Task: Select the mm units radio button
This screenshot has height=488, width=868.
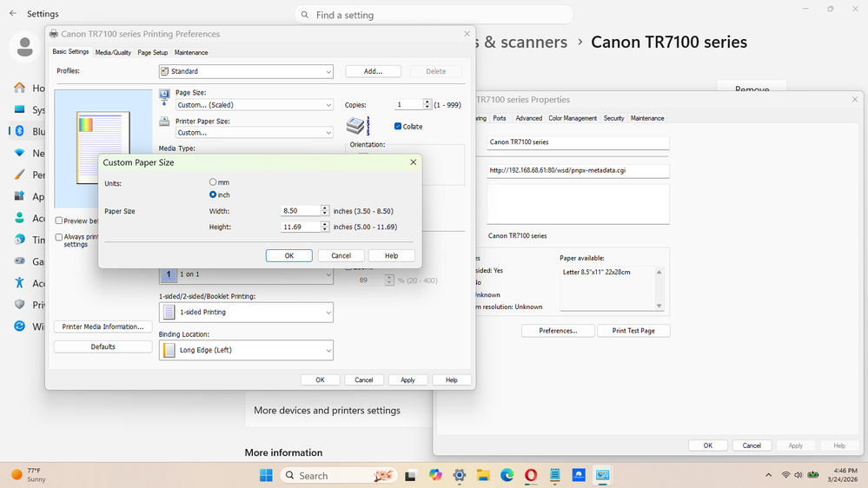Action: (213, 182)
